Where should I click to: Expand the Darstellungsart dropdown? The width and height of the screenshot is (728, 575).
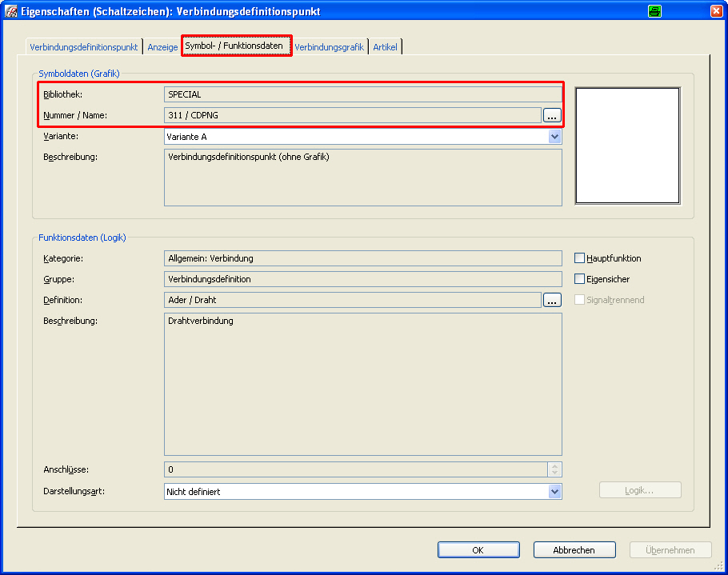[x=554, y=492]
